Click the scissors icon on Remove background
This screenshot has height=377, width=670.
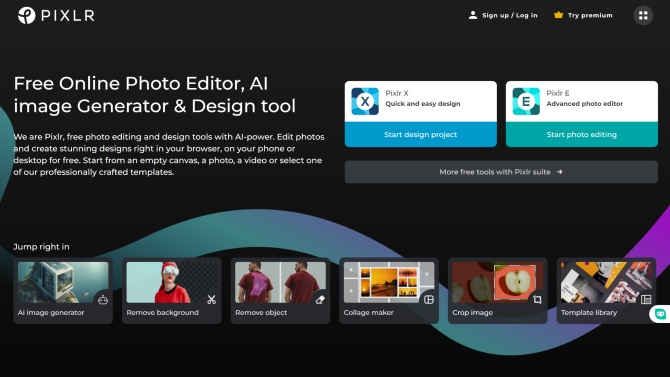tap(212, 300)
